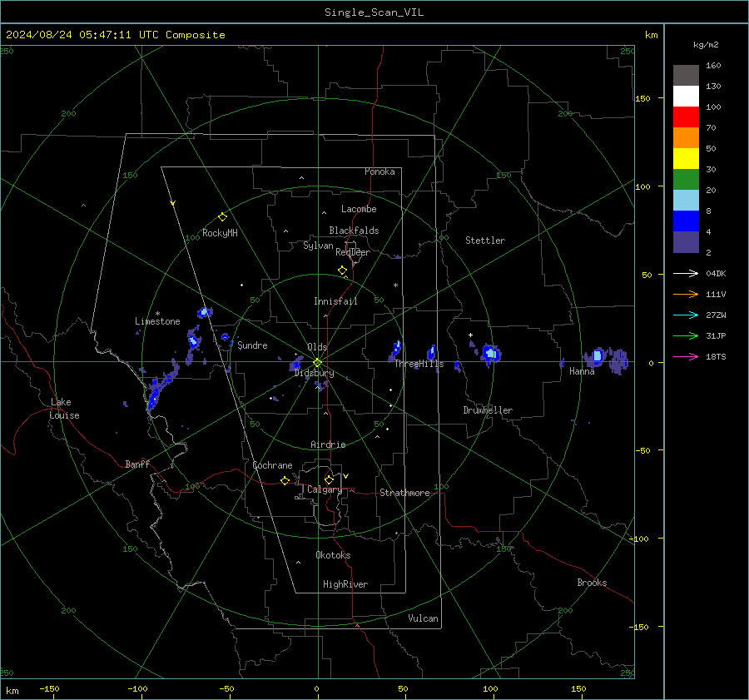Image resolution: width=749 pixels, height=700 pixels.
Task: Click the 111V legend label
Action: tap(716, 295)
